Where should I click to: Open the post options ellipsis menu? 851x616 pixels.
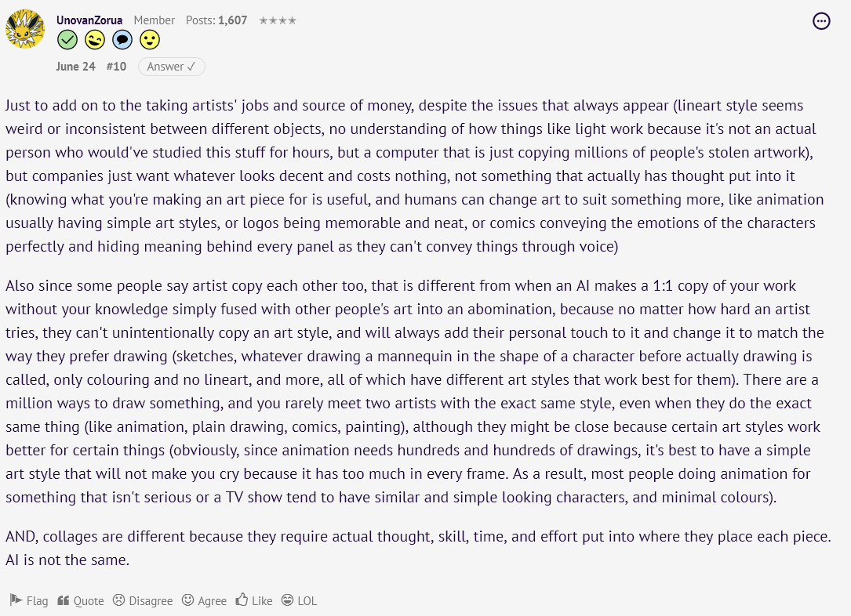pos(821,21)
